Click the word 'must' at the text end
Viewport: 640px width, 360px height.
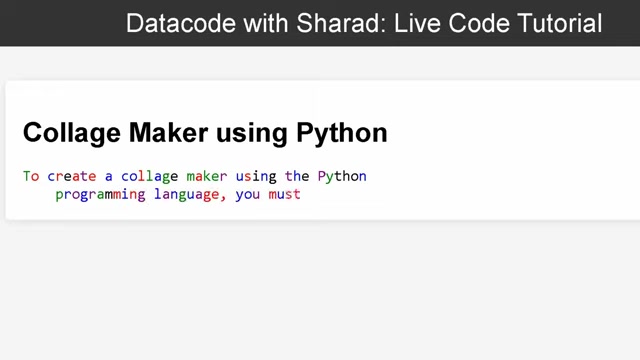tap(284, 194)
